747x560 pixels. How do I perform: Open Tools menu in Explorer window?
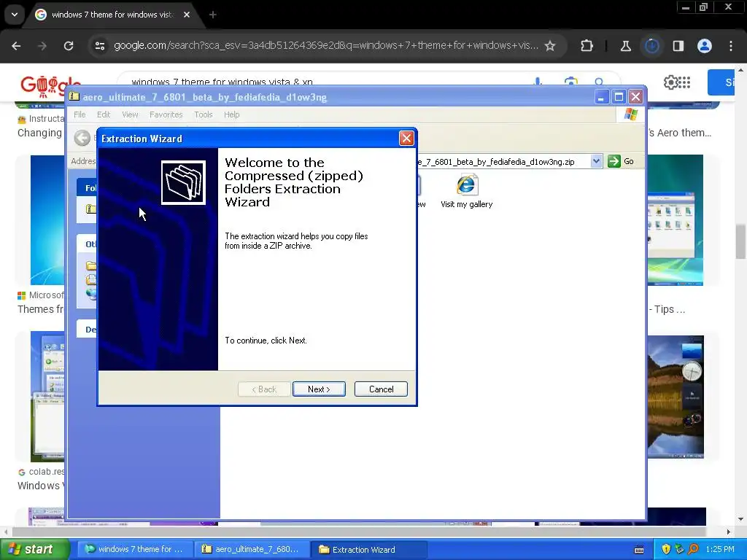click(x=203, y=114)
